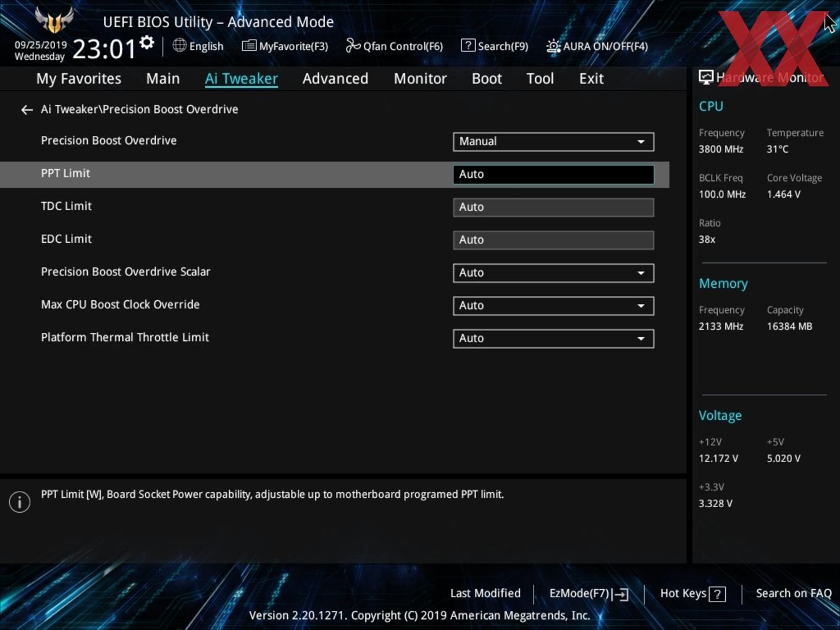
Task: Click the Hardware Monitor monitor icon
Action: (x=706, y=77)
